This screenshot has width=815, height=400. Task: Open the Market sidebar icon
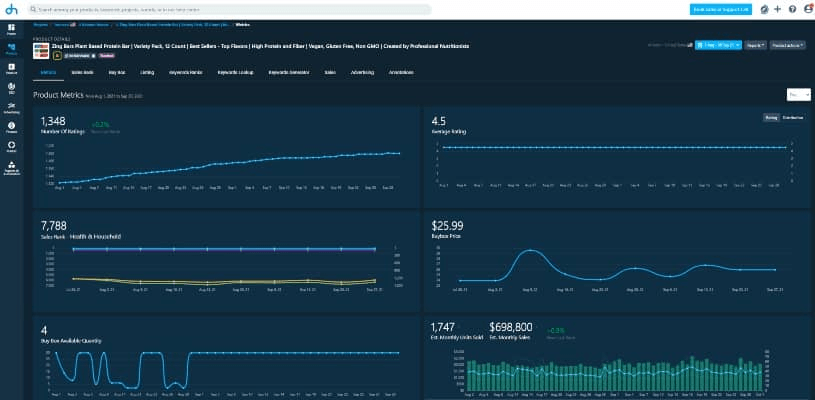coord(11,147)
